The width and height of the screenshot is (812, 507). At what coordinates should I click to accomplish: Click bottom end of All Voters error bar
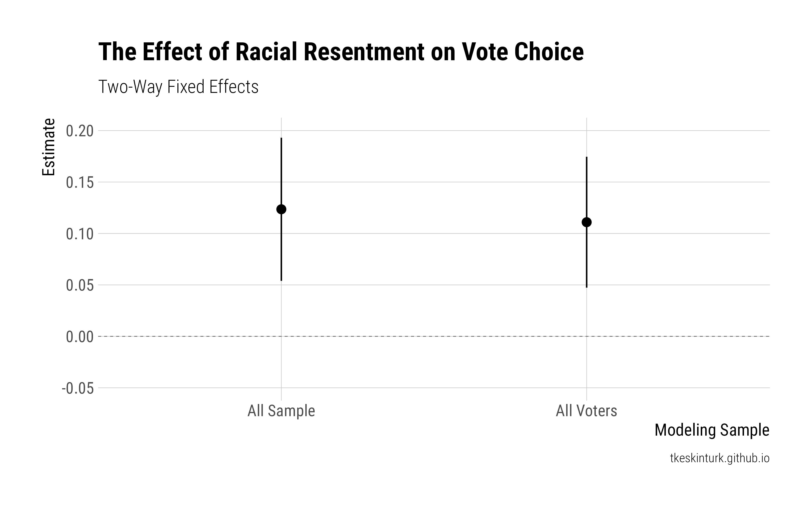(x=586, y=287)
